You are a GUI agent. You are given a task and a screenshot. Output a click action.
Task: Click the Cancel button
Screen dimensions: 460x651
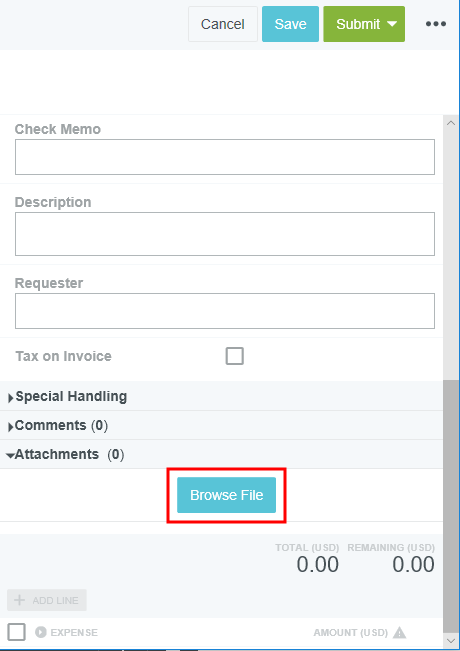coord(223,24)
